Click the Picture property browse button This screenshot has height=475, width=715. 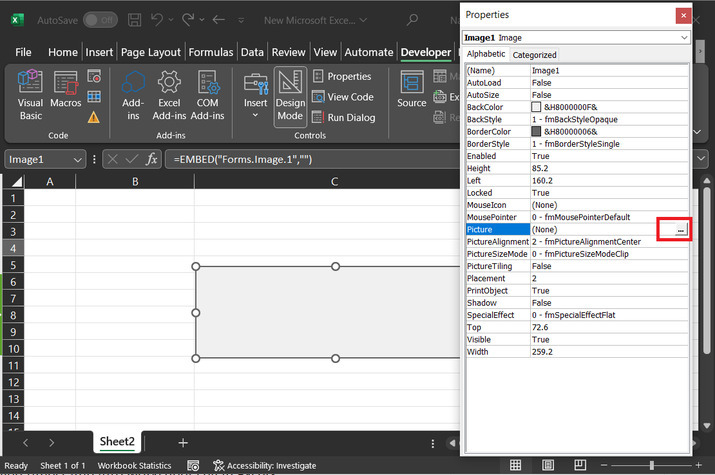coord(680,230)
